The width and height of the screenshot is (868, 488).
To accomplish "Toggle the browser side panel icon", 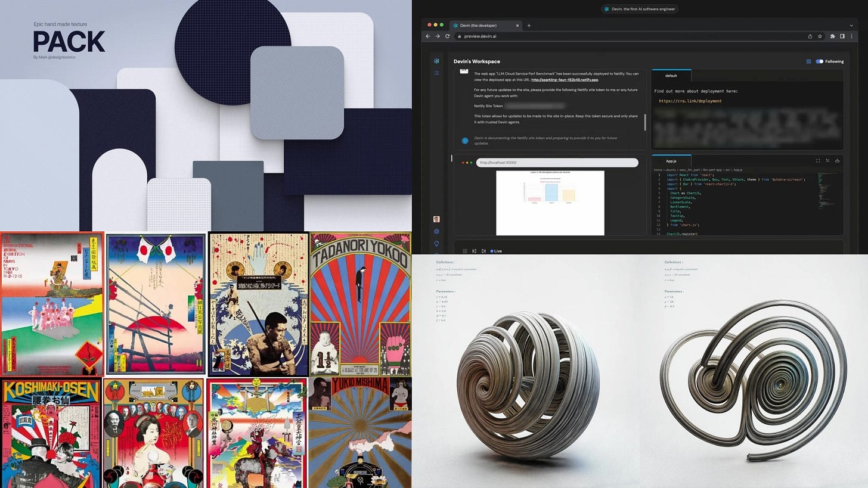I will [x=842, y=36].
